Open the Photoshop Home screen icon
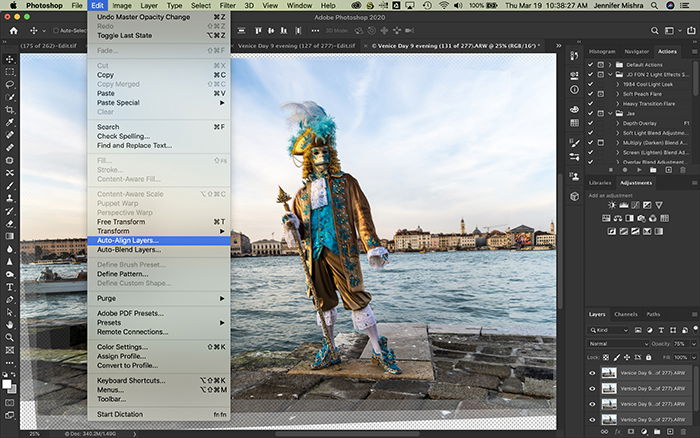This screenshot has width=700, height=438. coord(14,31)
